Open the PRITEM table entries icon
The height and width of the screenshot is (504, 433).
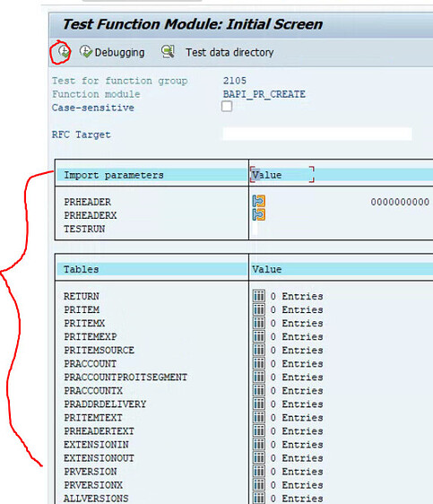click(x=259, y=309)
